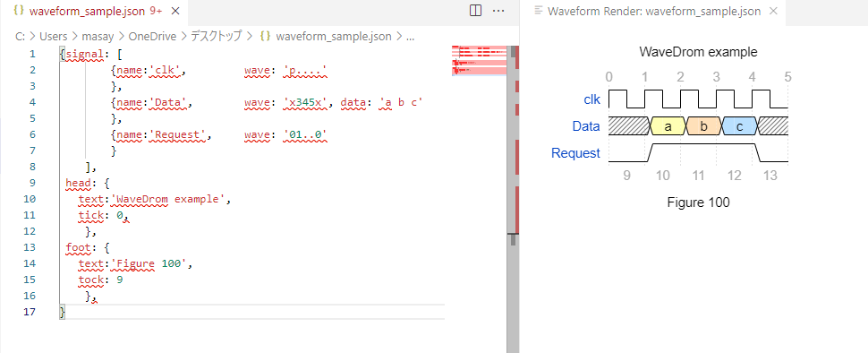
Task: Click the 'Request' signal label in render
Action: (575, 153)
